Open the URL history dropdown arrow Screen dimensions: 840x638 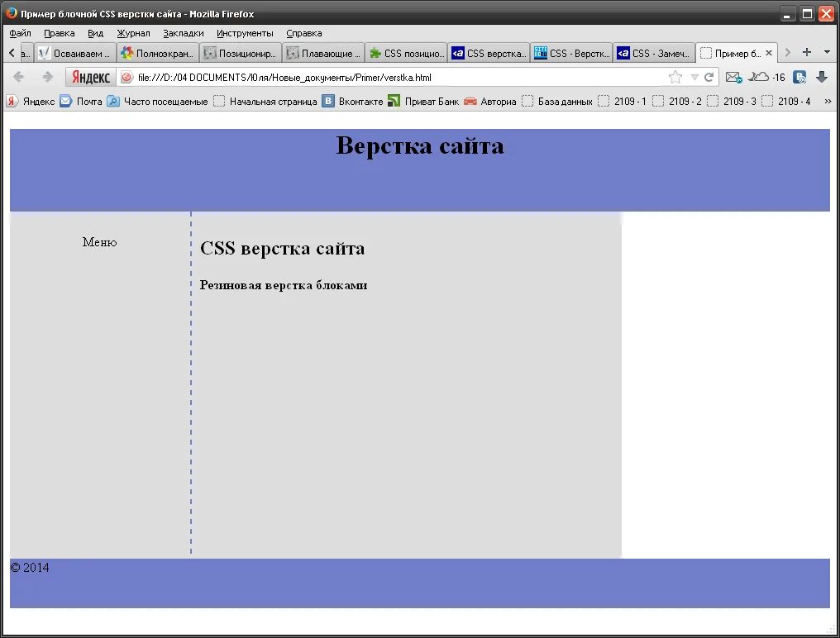point(694,77)
